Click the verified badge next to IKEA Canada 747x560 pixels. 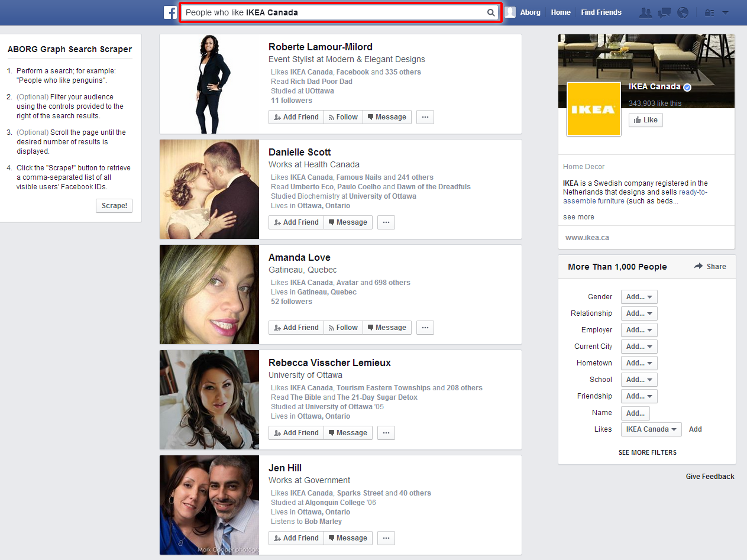[687, 87]
